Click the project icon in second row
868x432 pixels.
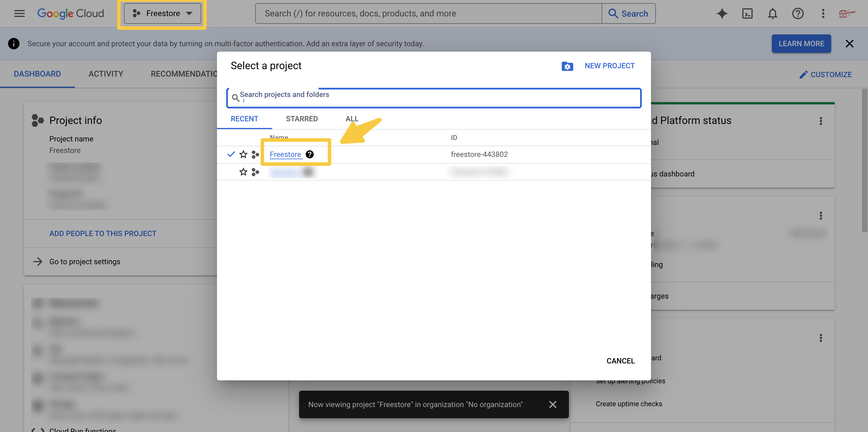[x=255, y=172]
